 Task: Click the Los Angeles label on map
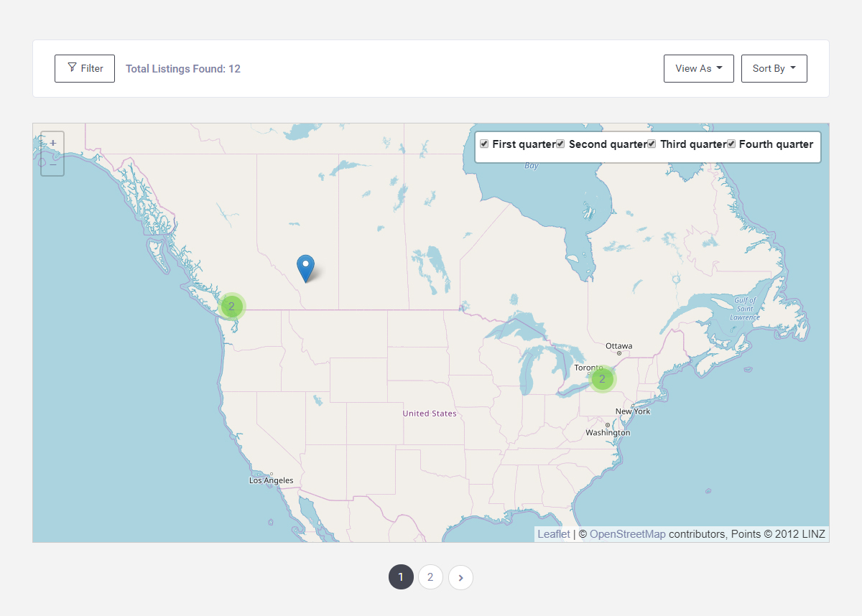point(271,480)
